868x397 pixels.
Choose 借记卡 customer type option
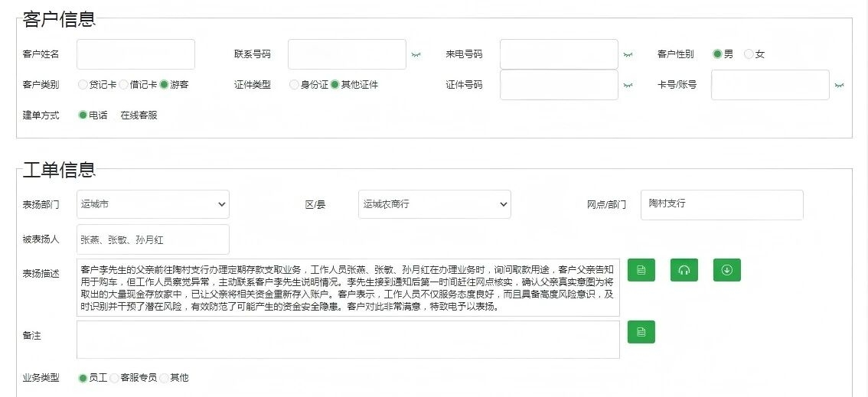(123, 85)
